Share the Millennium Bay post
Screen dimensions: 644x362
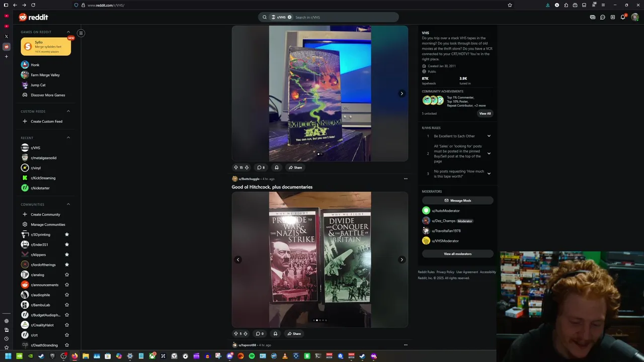[295, 167]
